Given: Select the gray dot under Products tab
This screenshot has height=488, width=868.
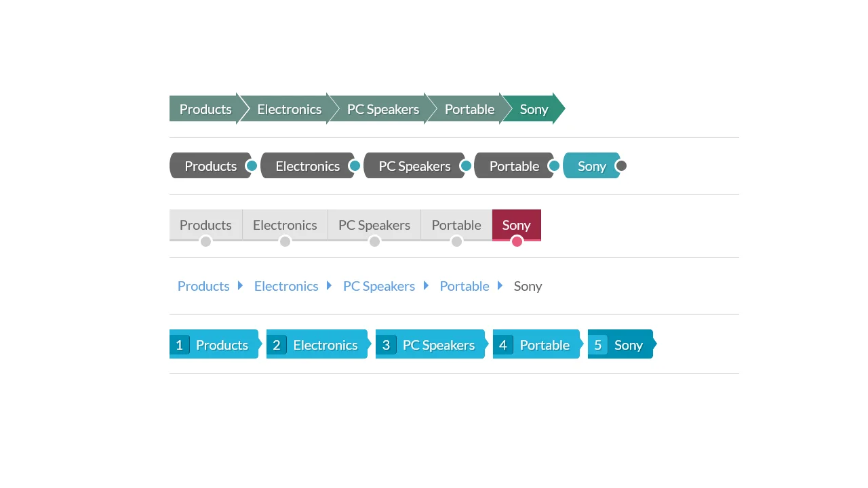Looking at the screenshot, I should (x=205, y=241).
